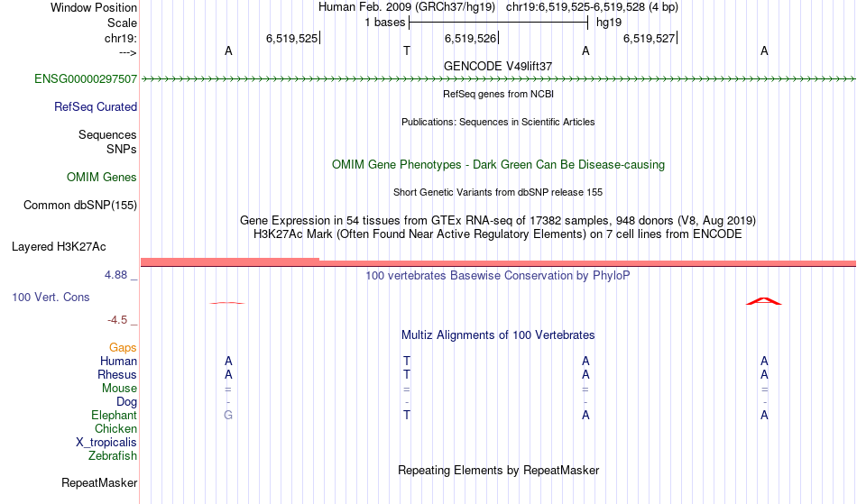
Task: Click the 4.88 PhyloP upper scale value
Action: pos(116,275)
